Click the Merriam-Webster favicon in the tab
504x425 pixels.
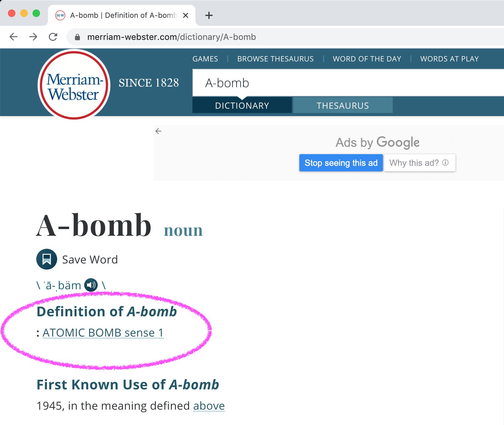click(60, 15)
